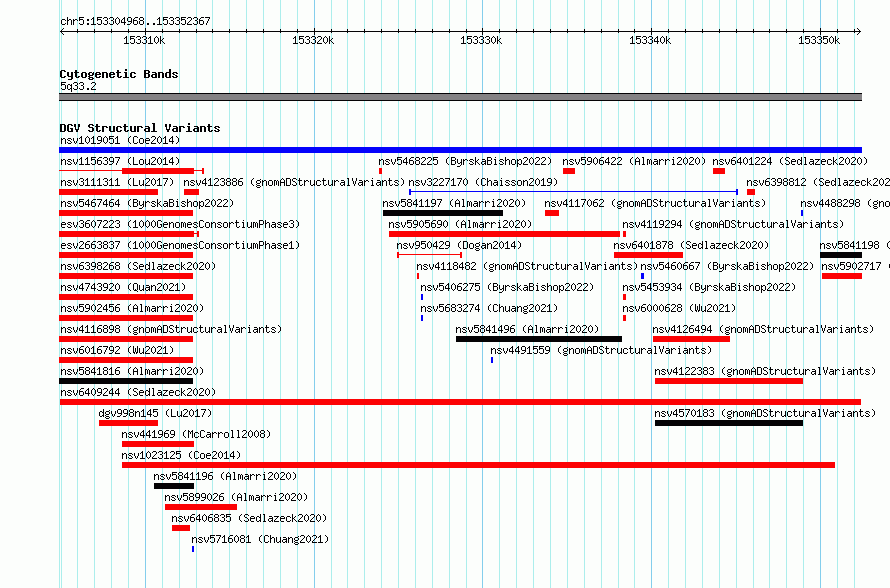Select the black nsv5841496 variant bar
The height and width of the screenshot is (588, 890).
[x=539, y=339]
